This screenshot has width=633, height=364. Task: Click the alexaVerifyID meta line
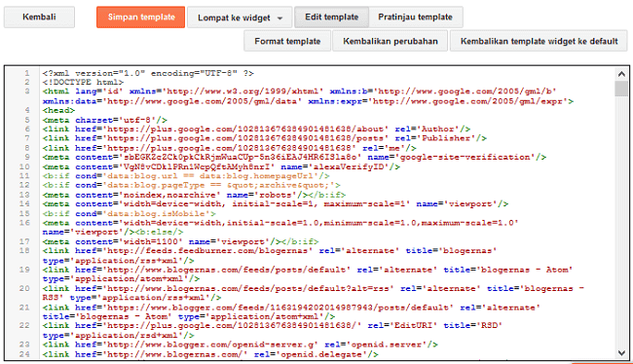[221, 166]
